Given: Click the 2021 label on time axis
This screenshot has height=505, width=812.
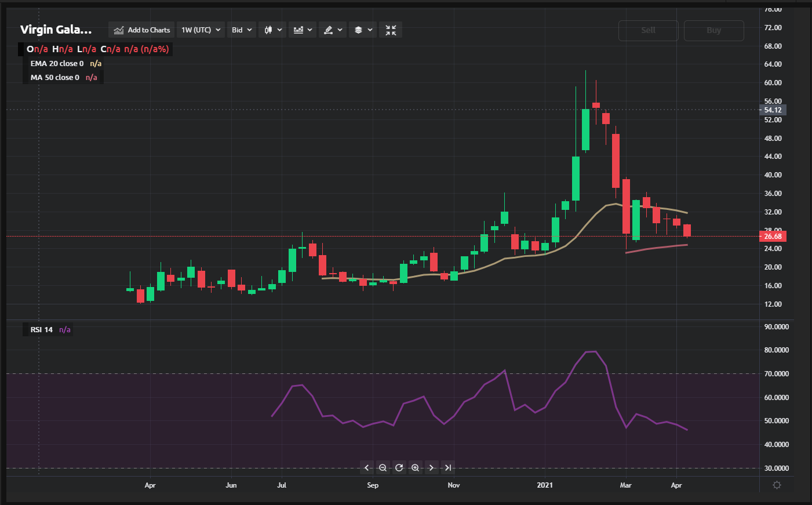Looking at the screenshot, I should [545, 485].
